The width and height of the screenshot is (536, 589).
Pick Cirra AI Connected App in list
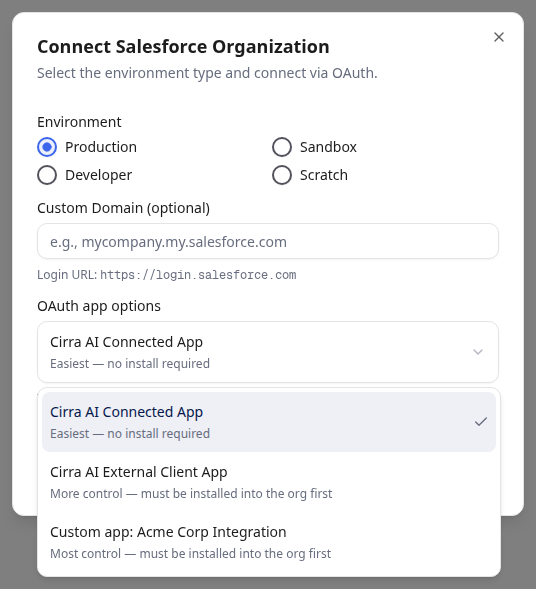coord(269,422)
